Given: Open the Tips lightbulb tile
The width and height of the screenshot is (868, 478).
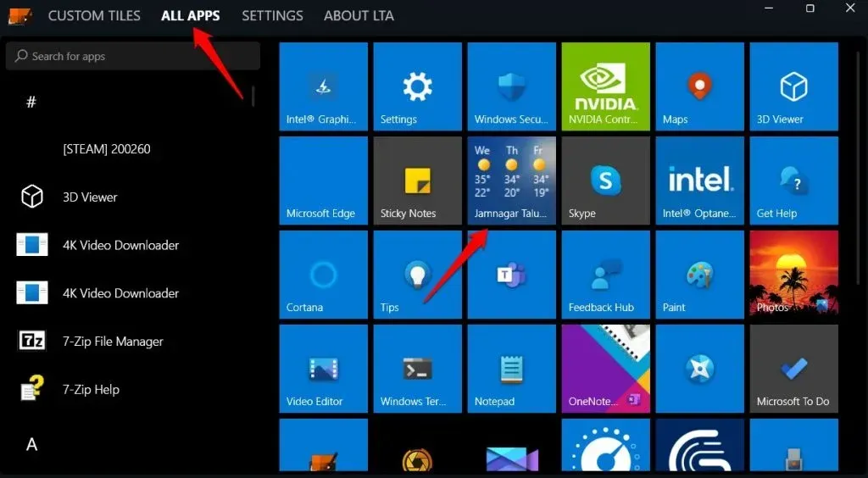Looking at the screenshot, I should (x=417, y=275).
